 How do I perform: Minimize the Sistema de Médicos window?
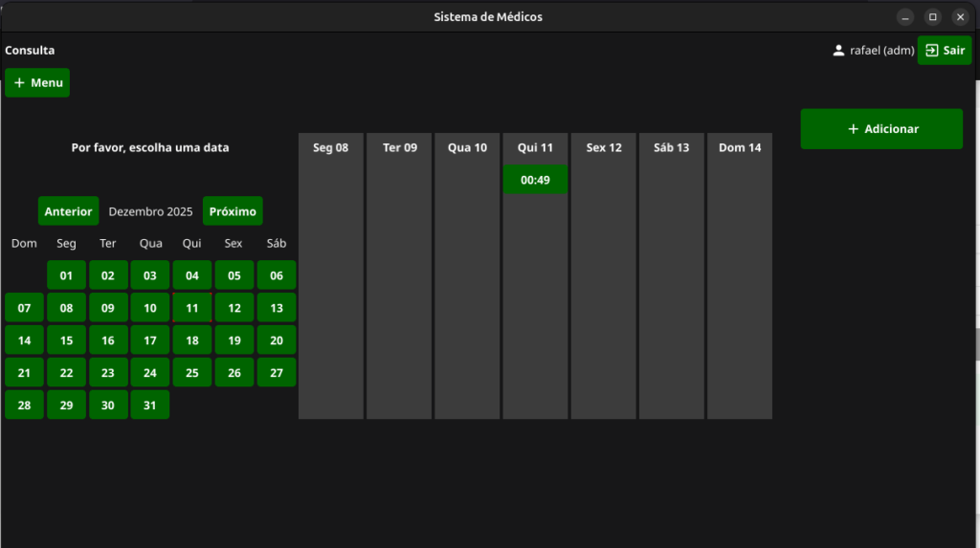(x=904, y=17)
